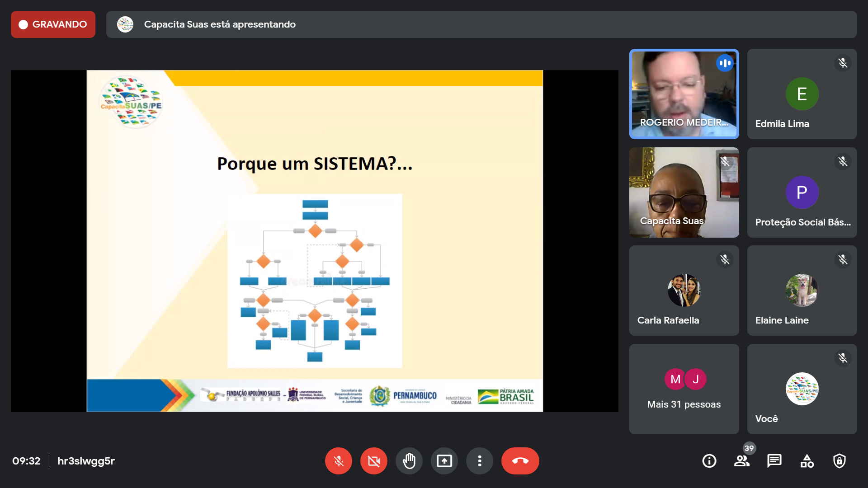Open the three-dot more options menu
This screenshot has height=488, width=868.
(x=479, y=461)
